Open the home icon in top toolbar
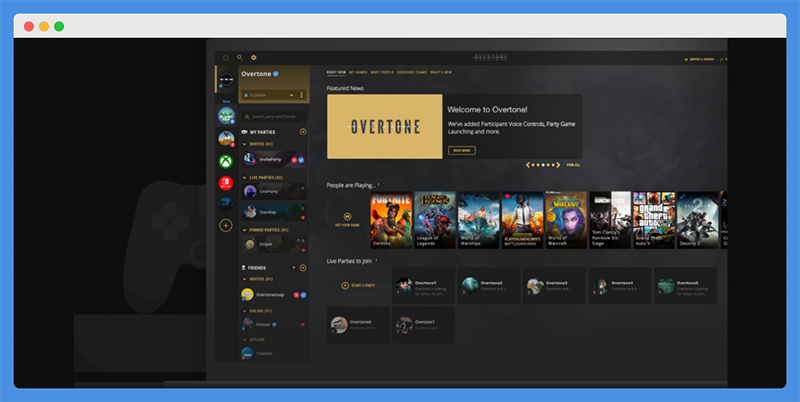The height and width of the screenshot is (402, 800). tap(226, 58)
